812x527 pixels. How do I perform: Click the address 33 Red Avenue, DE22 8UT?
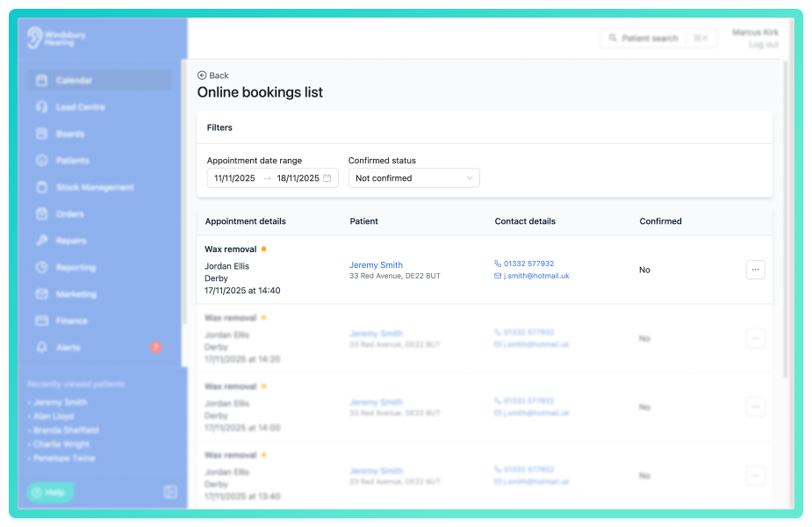coord(395,276)
